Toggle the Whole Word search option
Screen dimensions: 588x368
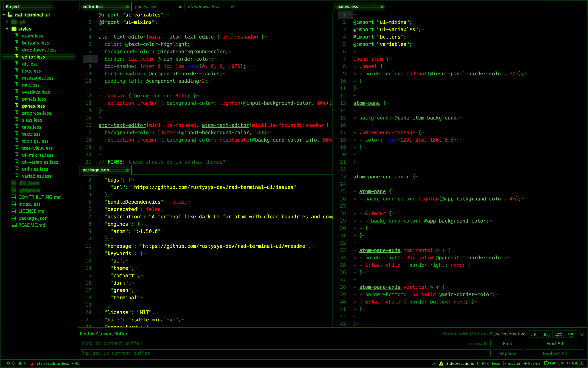pyautogui.click(x=571, y=334)
